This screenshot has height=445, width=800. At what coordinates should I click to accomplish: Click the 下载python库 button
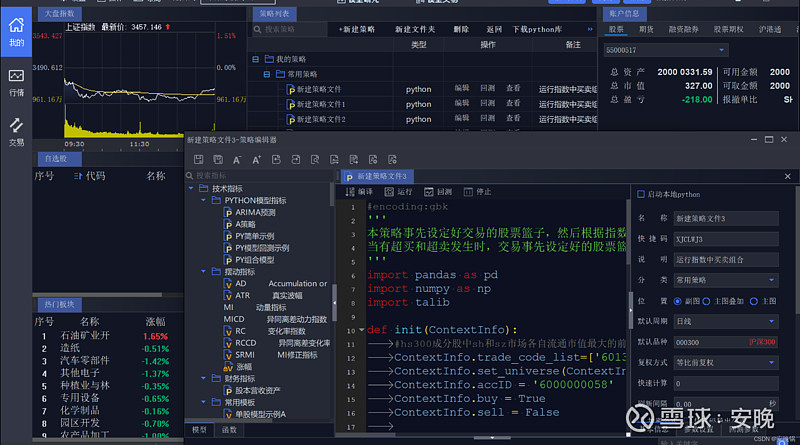click(538, 30)
